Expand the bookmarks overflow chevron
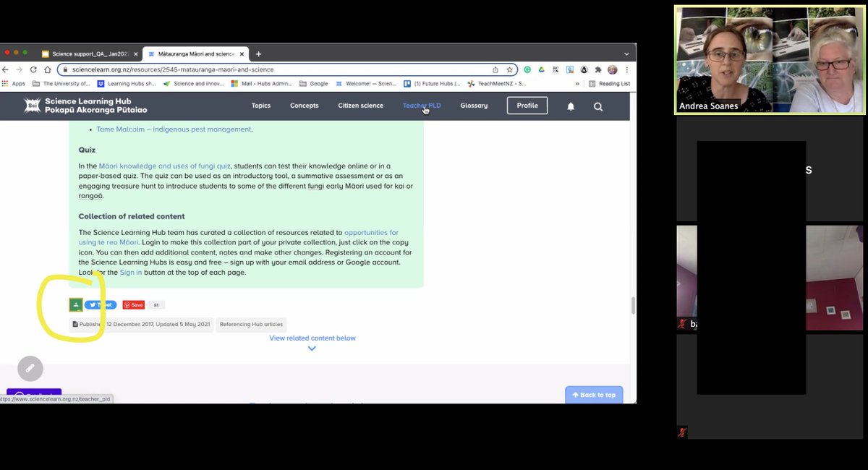The width and height of the screenshot is (868, 470). [576, 83]
